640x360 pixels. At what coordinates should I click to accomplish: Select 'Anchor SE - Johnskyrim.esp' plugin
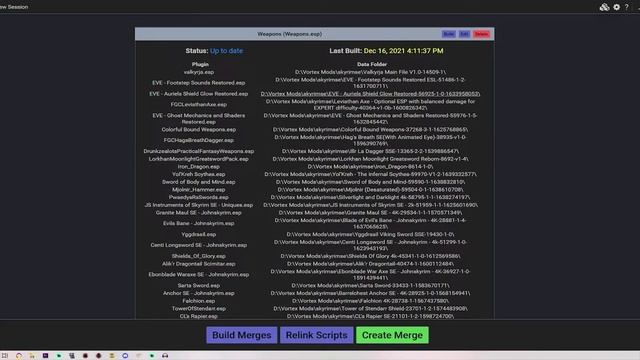(199, 293)
